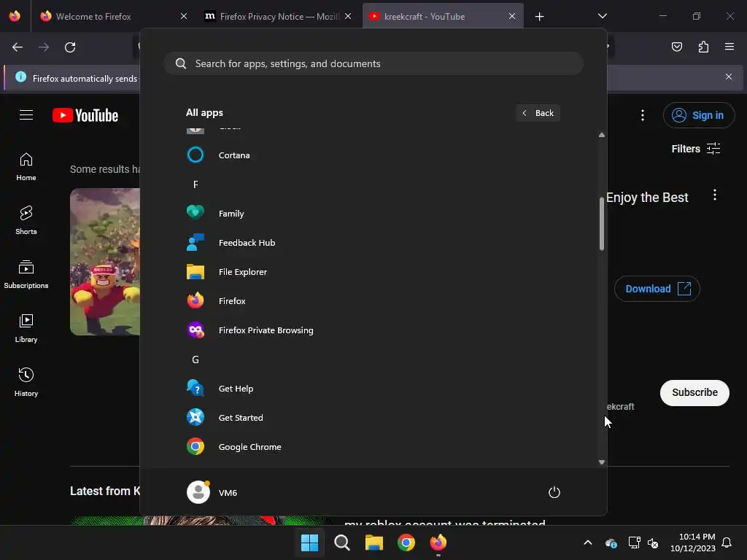Open the muted volume tray icon
This screenshot has width=747, height=560.
tap(653, 542)
